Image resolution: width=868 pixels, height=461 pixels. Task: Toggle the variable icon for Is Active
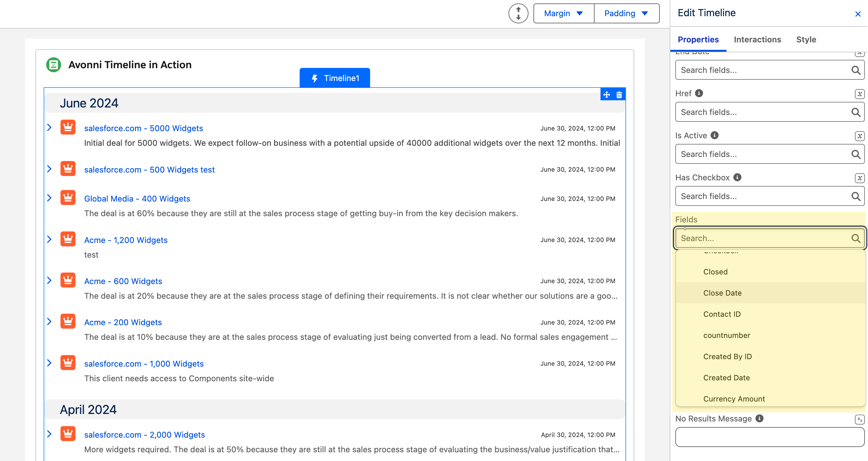[x=859, y=136]
